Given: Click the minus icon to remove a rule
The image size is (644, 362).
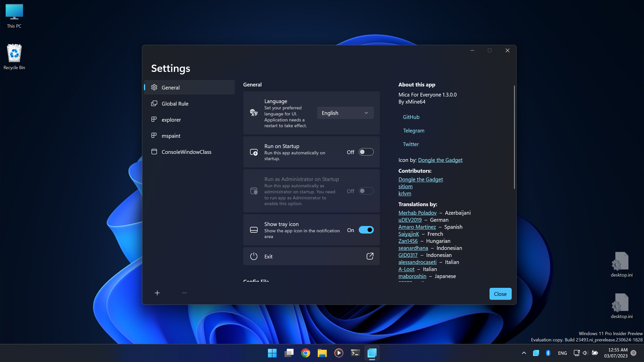Looking at the screenshot, I should coord(184,293).
